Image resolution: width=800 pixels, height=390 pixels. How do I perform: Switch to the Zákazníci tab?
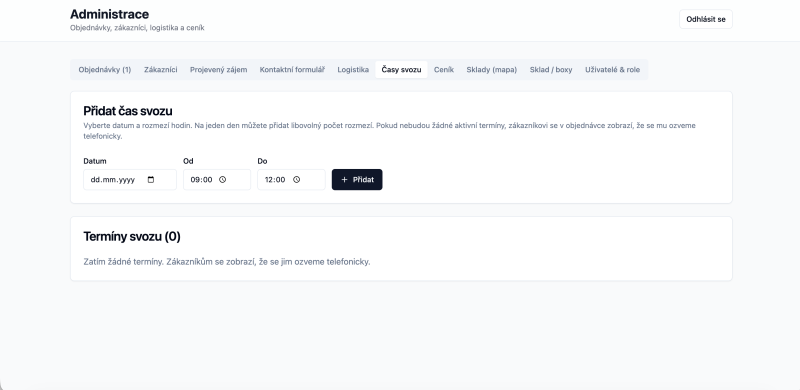coord(161,69)
